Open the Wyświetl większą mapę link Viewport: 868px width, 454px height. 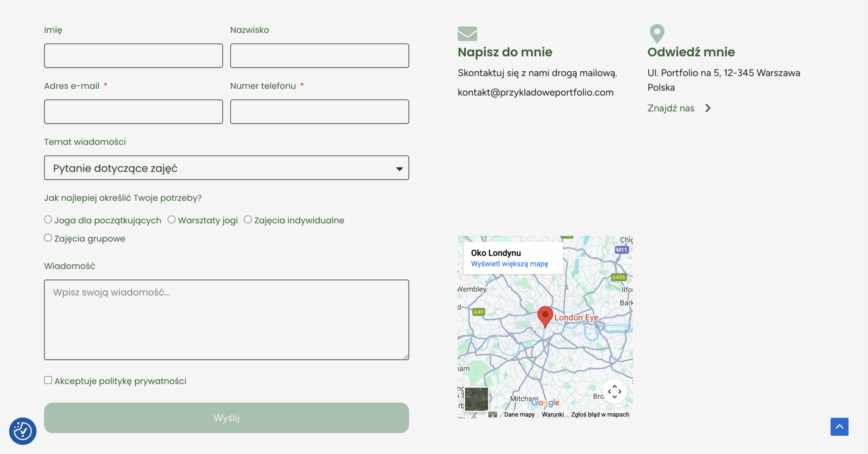pyautogui.click(x=509, y=264)
